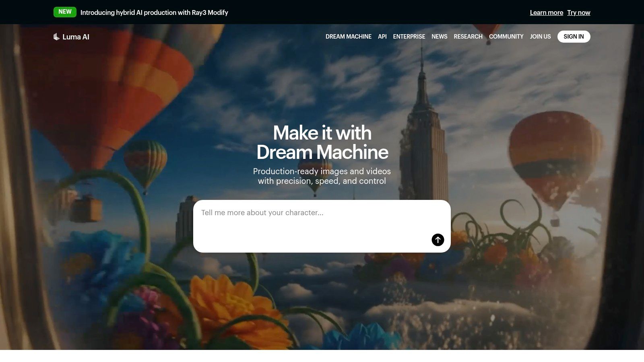Submit the prompt with the arrow button
644x362 pixels.
tap(438, 240)
